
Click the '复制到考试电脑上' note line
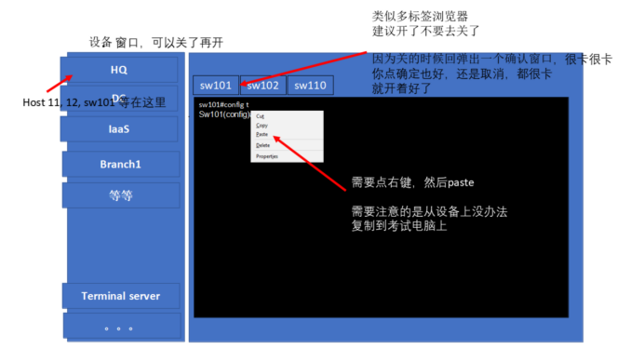[399, 226]
